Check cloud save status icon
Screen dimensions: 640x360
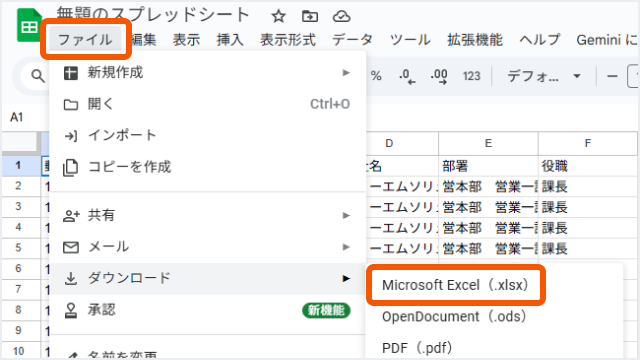(341, 16)
